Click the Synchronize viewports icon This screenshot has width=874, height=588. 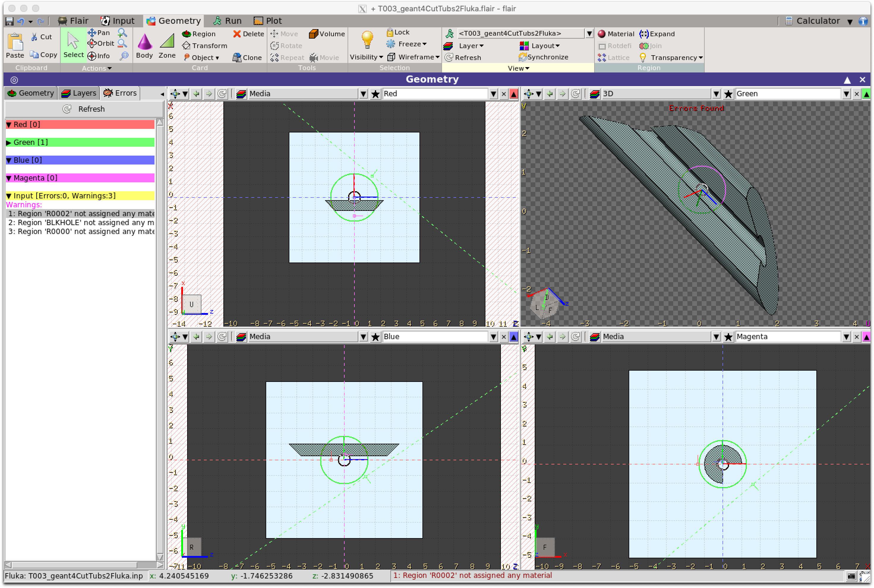click(x=523, y=57)
